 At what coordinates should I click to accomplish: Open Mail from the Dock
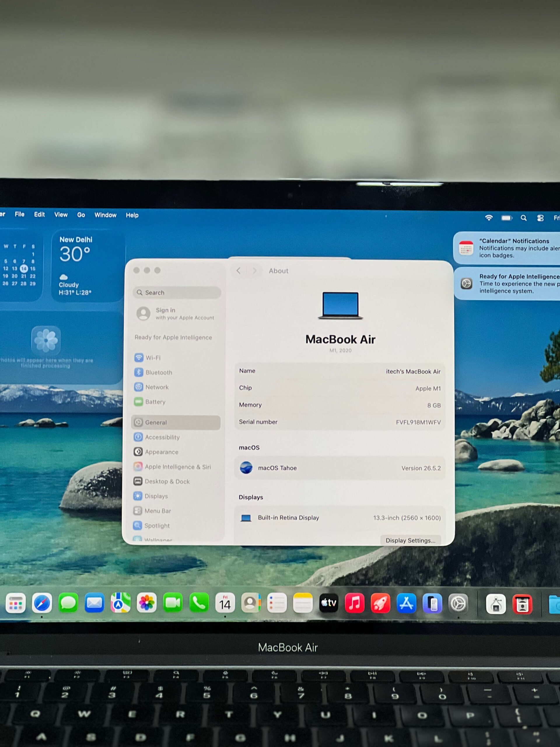click(x=94, y=603)
